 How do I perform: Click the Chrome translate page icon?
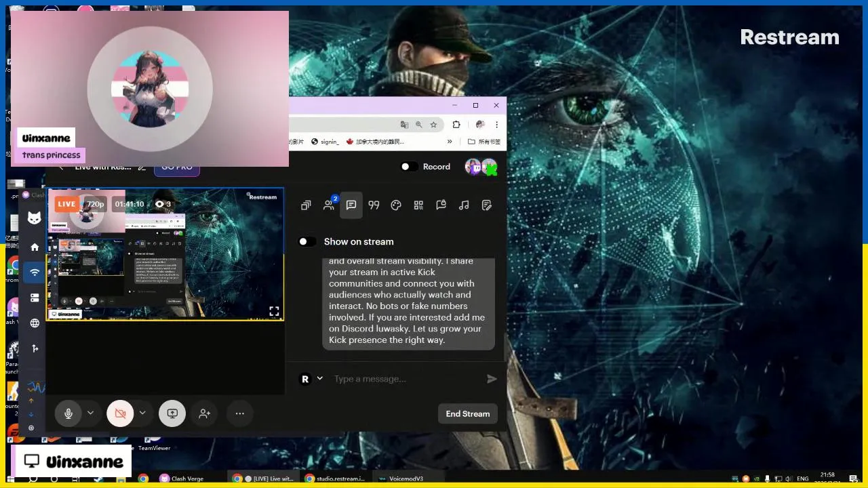click(x=404, y=125)
